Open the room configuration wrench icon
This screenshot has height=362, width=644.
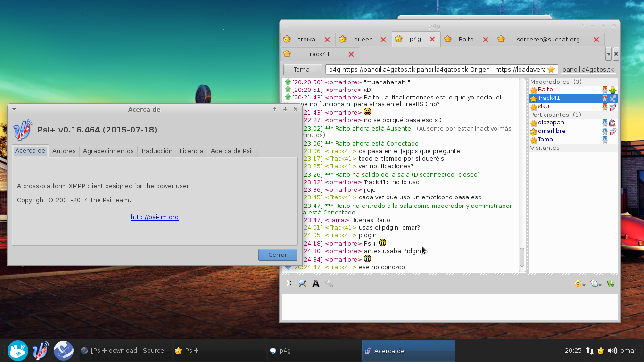(x=329, y=283)
